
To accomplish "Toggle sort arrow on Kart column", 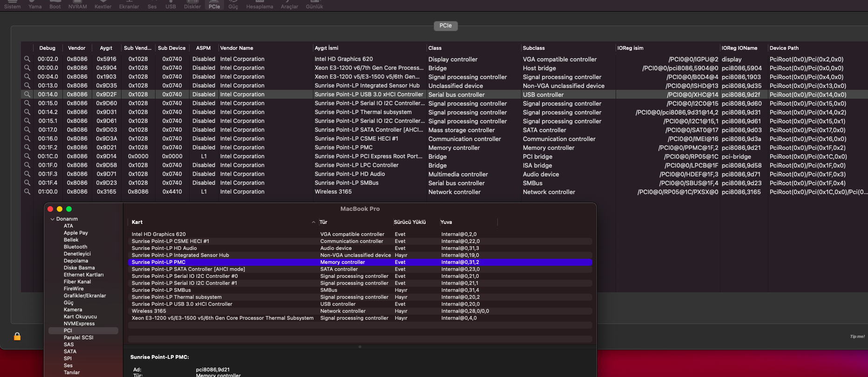I will (313, 222).
